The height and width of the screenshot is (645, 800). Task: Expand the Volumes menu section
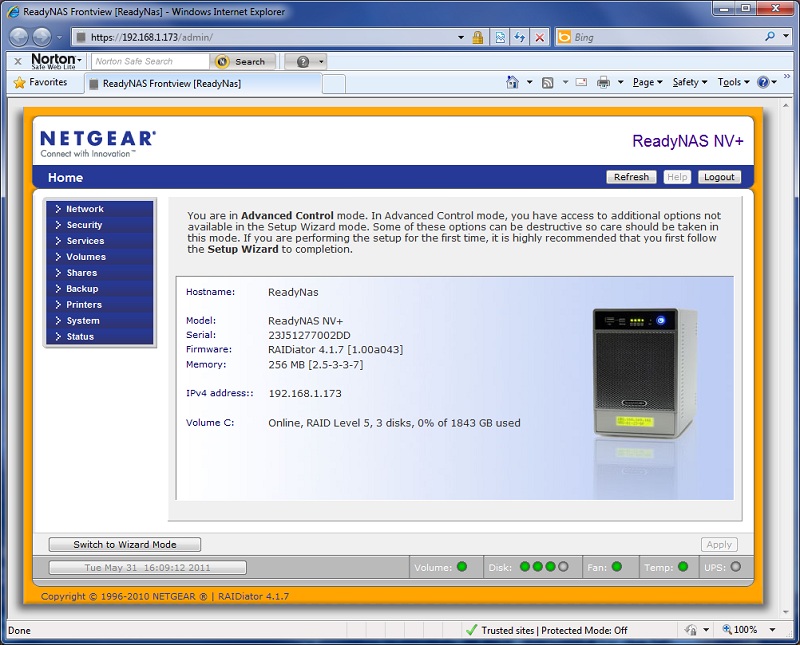99,257
